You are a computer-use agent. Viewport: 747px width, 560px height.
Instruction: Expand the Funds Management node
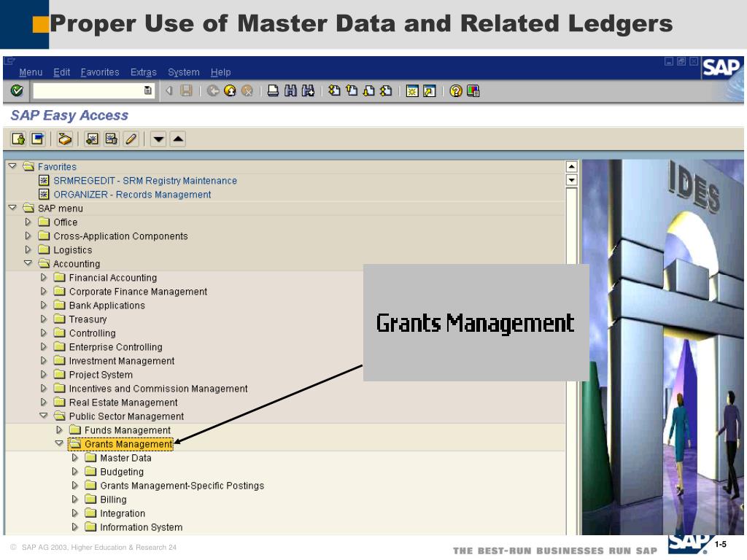(x=59, y=429)
